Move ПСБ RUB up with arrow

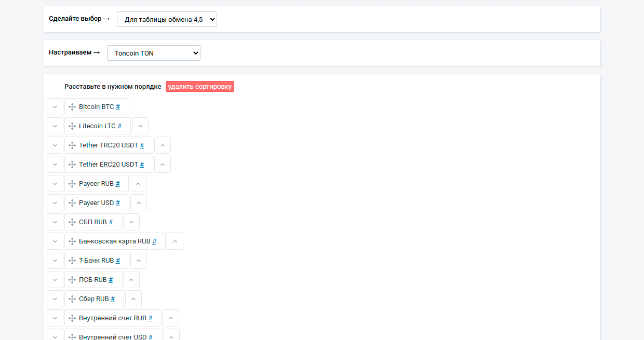coord(131,280)
